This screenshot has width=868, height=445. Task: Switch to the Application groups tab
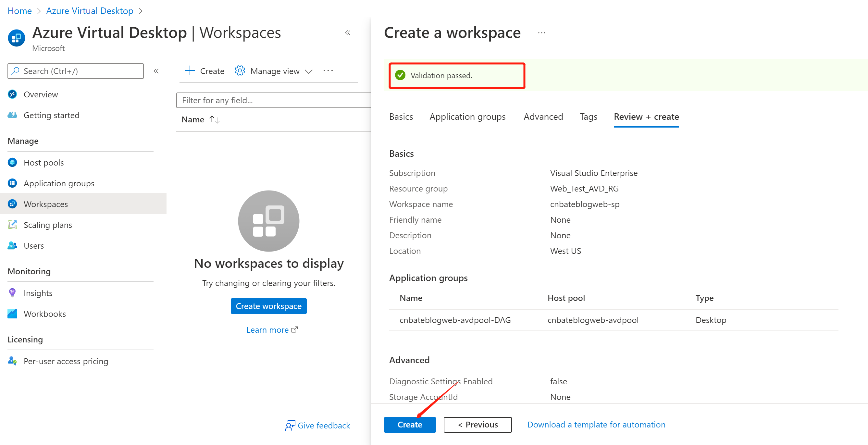[x=467, y=117]
